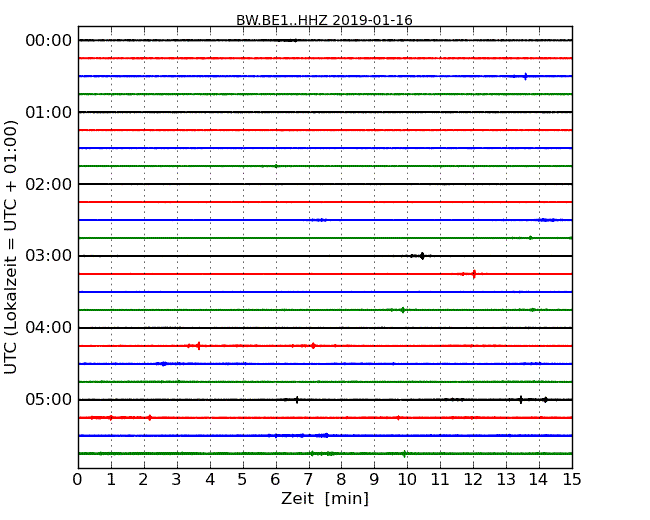Click x-axis tick label 10
This screenshot has width=650, height=520.
click(x=407, y=480)
